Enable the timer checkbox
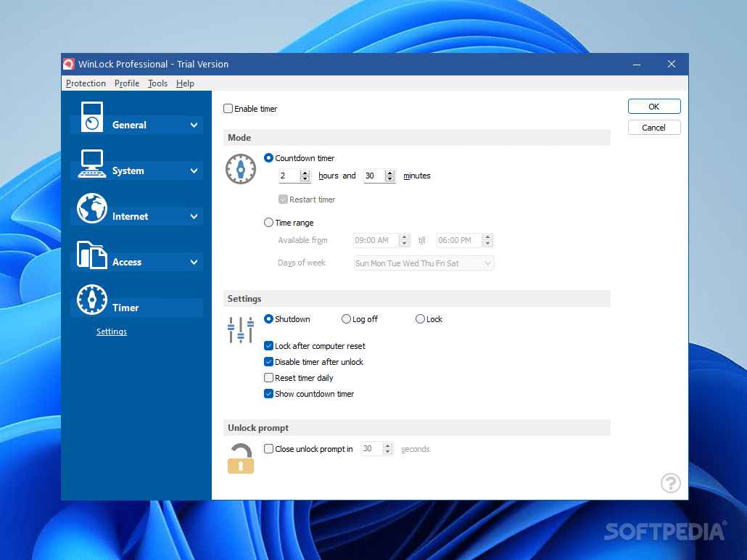This screenshot has width=747, height=560. [228, 109]
